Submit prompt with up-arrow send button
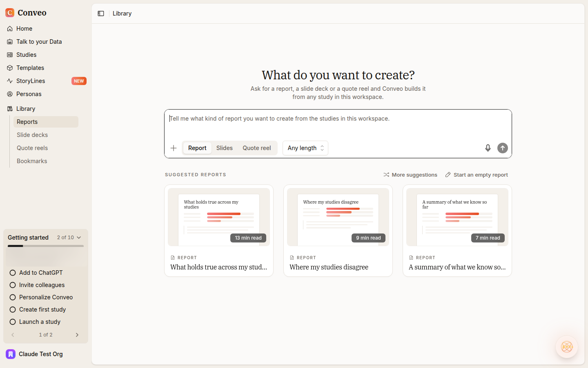 (x=503, y=148)
